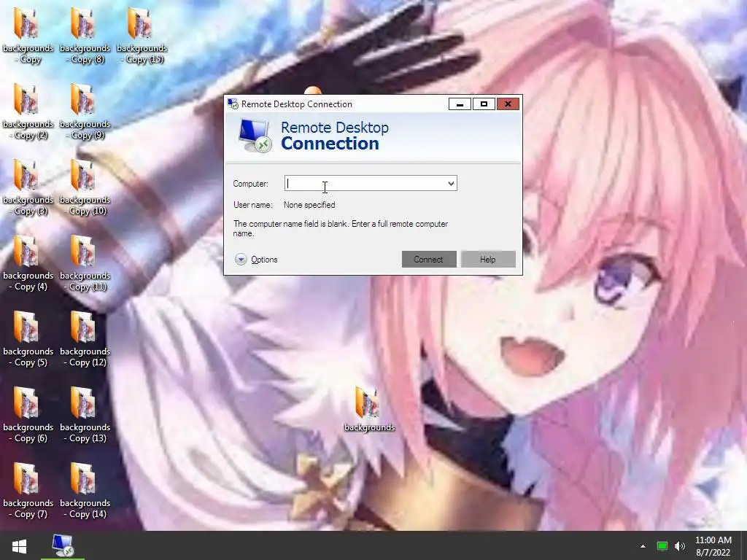
Task: Minimize the Remote Desktop Connection window
Action: coord(460,104)
